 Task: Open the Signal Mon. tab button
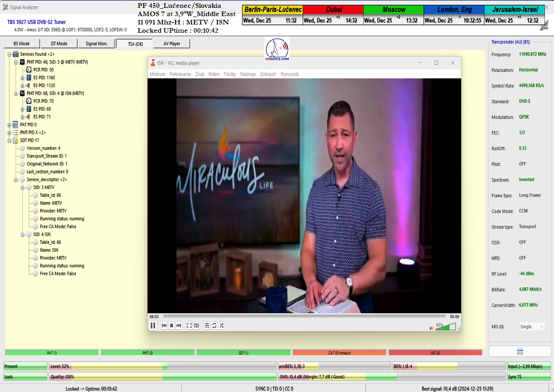(96, 44)
